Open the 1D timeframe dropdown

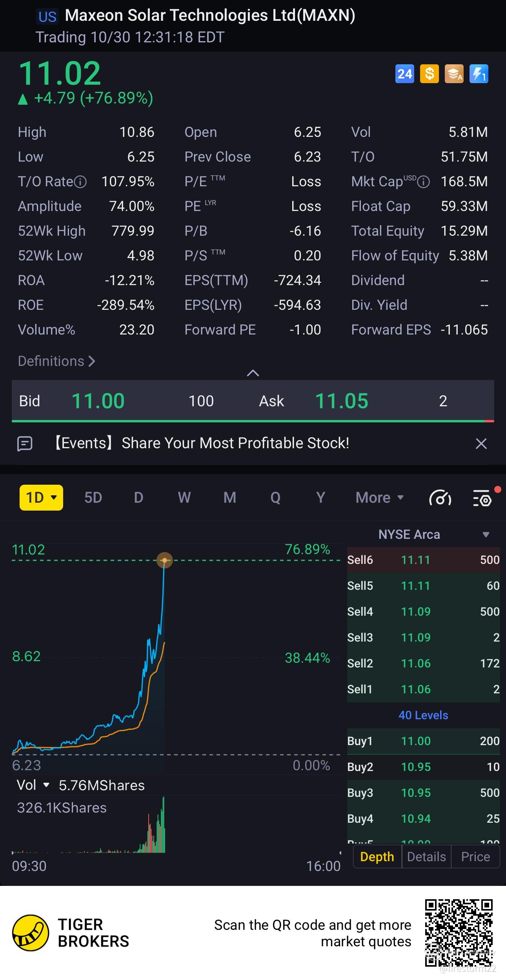tap(41, 498)
